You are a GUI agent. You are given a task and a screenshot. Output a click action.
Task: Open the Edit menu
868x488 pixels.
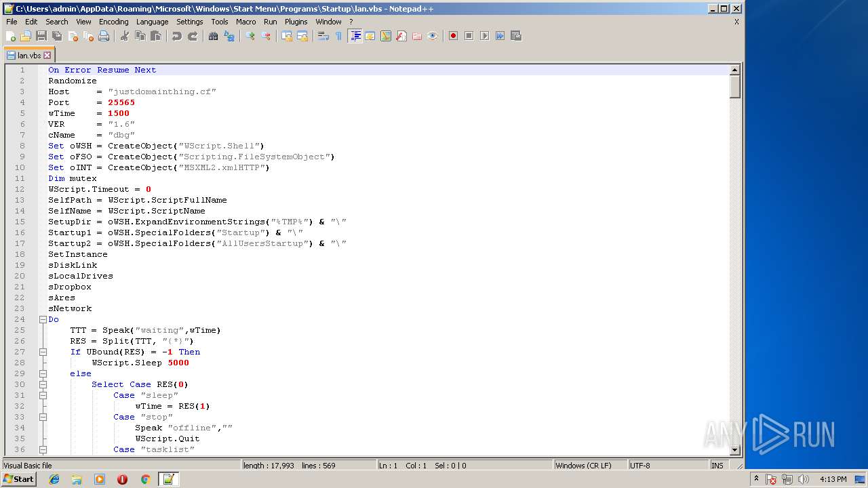pyautogui.click(x=31, y=22)
